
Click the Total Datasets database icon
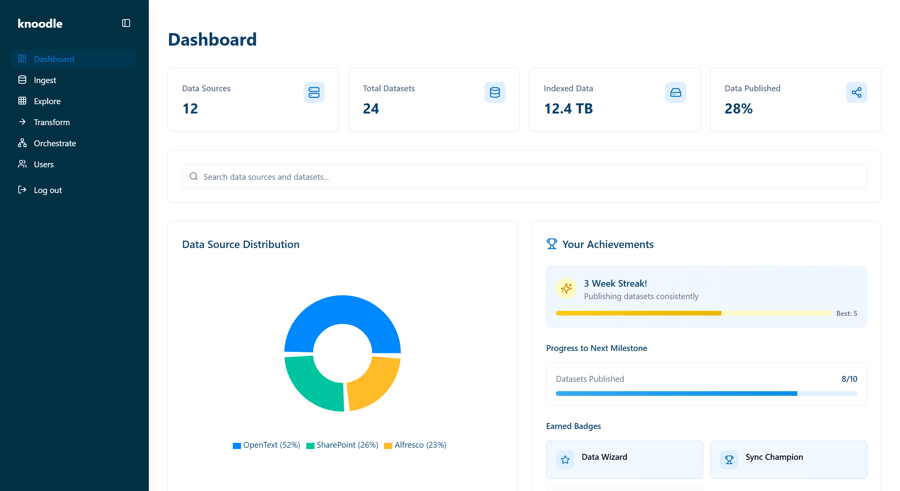[x=495, y=92]
